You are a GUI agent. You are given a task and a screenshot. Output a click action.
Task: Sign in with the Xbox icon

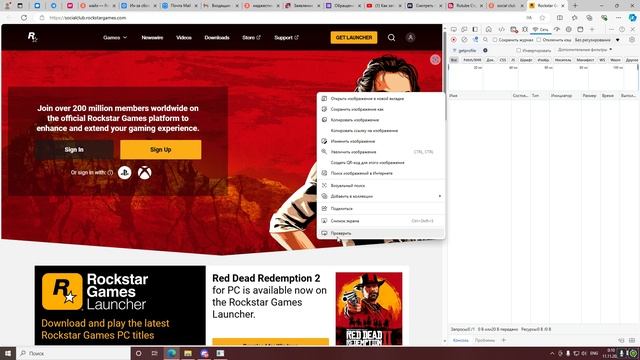(144, 173)
